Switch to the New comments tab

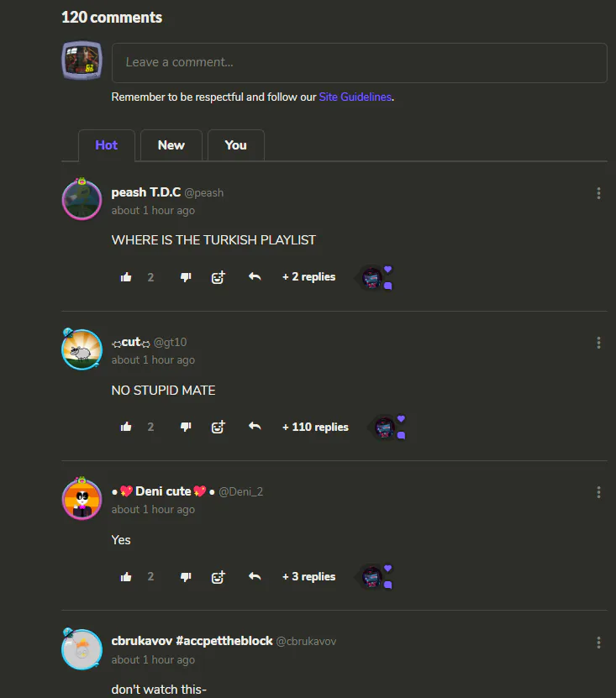pyautogui.click(x=171, y=145)
